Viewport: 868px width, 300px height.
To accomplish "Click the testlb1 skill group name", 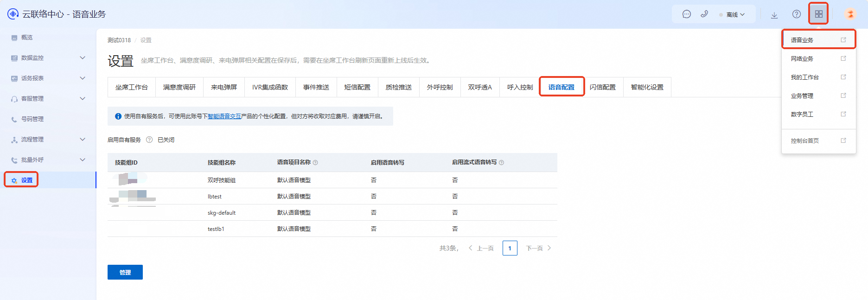I will coord(216,229).
